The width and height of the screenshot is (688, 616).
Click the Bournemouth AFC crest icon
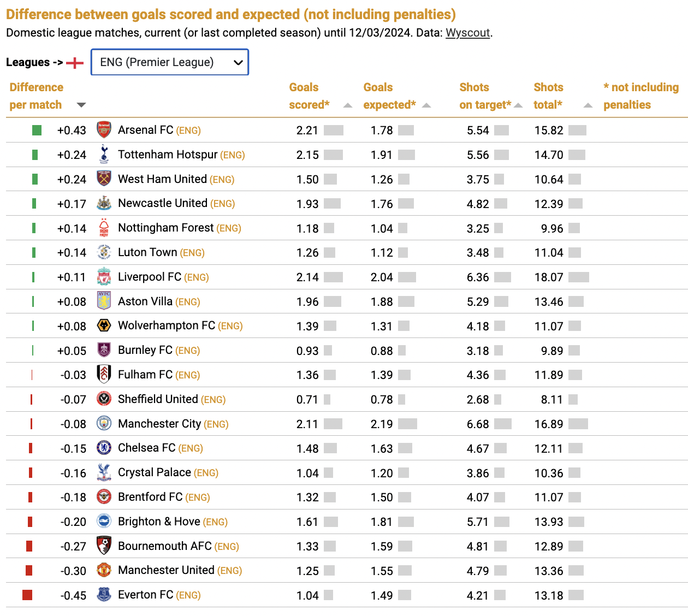click(x=104, y=546)
